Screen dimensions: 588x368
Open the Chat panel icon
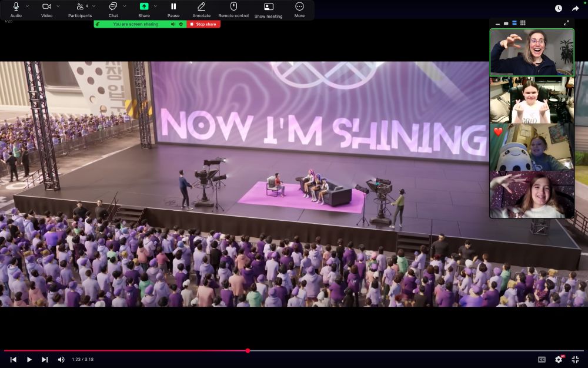click(x=113, y=6)
